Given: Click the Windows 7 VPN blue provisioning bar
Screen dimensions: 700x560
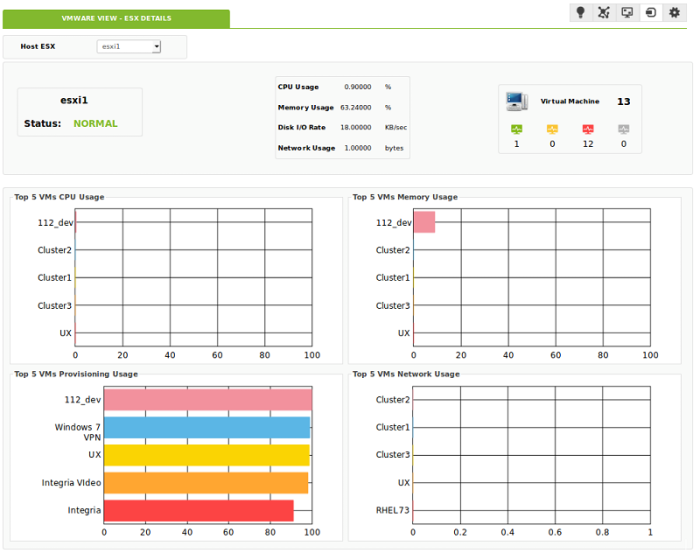Looking at the screenshot, I should pyautogui.click(x=207, y=427).
